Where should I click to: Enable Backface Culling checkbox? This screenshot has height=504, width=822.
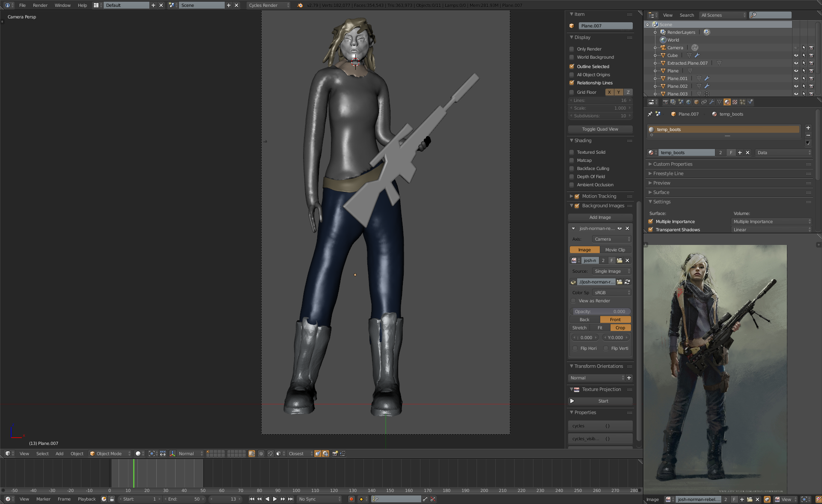(x=572, y=168)
